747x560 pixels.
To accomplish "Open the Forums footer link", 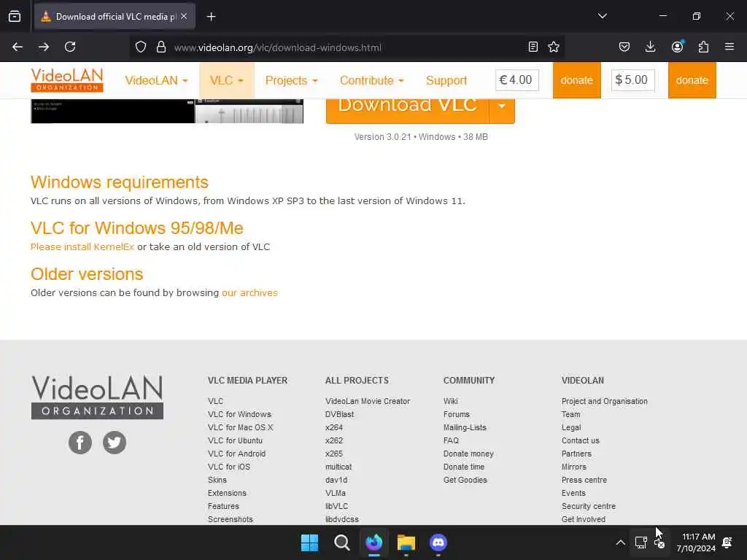I will (457, 414).
